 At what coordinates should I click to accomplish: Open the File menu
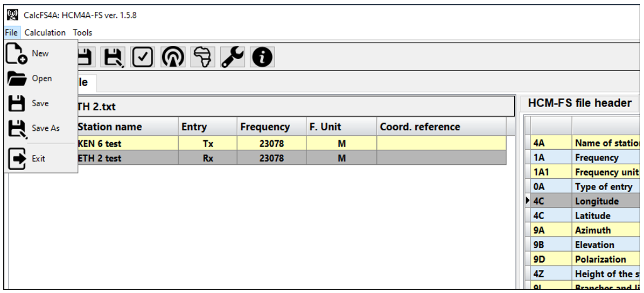pyautogui.click(x=11, y=32)
